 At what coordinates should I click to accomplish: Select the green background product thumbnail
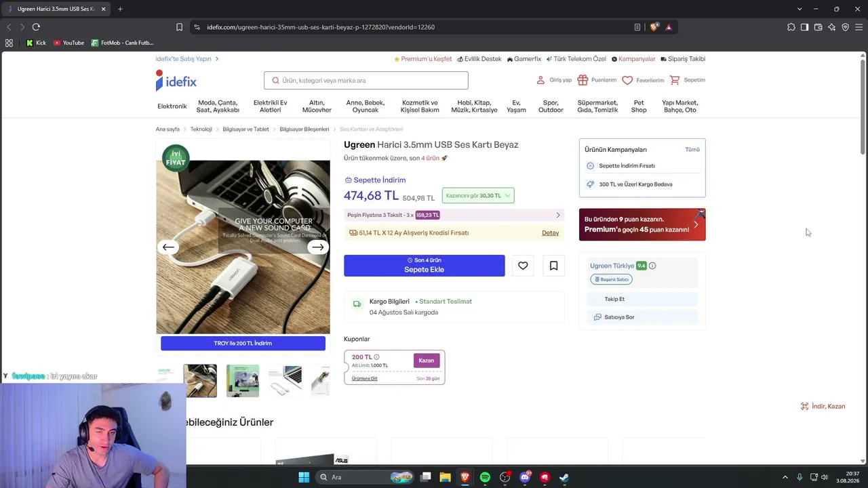pos(243,381)
